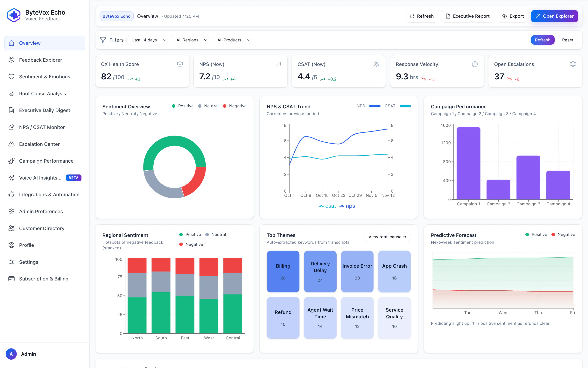This screenshot has height=368, width=588.
Task: Open the All Products dropdown
Action: [232, 40]
